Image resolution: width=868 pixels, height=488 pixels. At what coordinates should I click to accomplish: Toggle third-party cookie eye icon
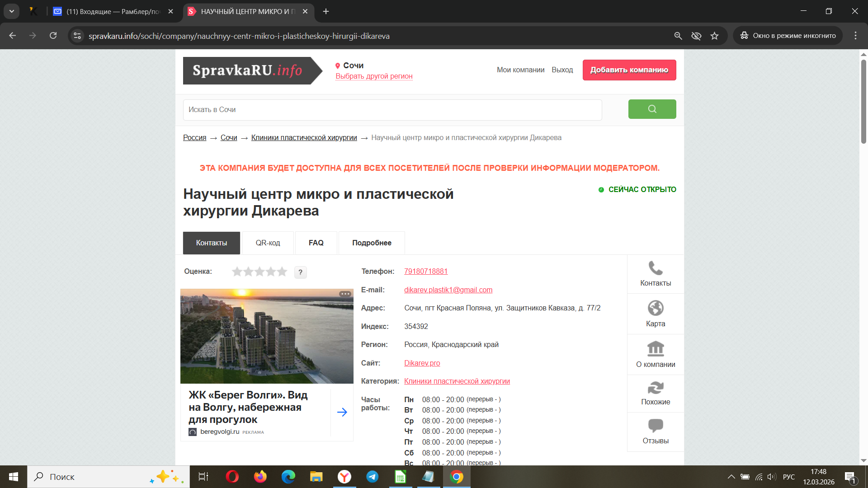pyautogui.click(x=696, y=36)
